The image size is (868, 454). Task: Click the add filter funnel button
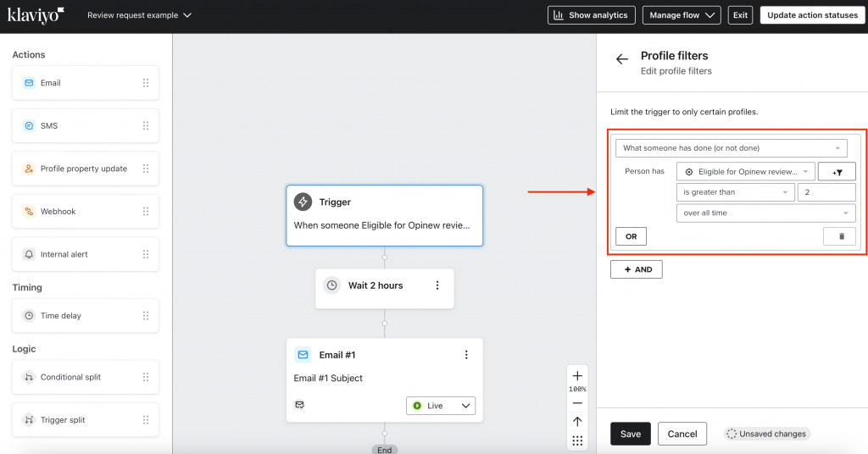(x=837, y=172)
